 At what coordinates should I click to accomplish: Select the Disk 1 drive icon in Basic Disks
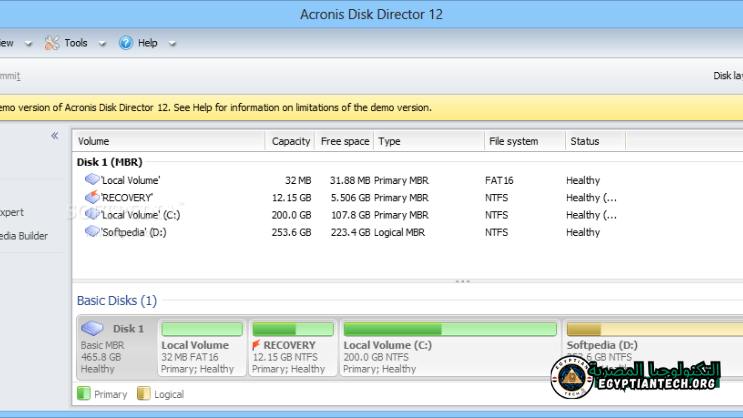[x=92, y=328]
